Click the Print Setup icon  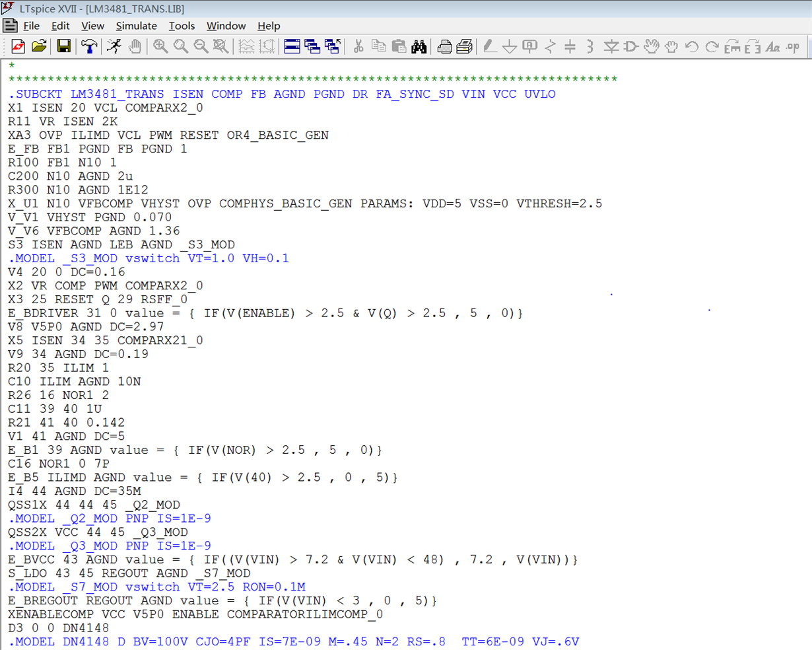444,46
